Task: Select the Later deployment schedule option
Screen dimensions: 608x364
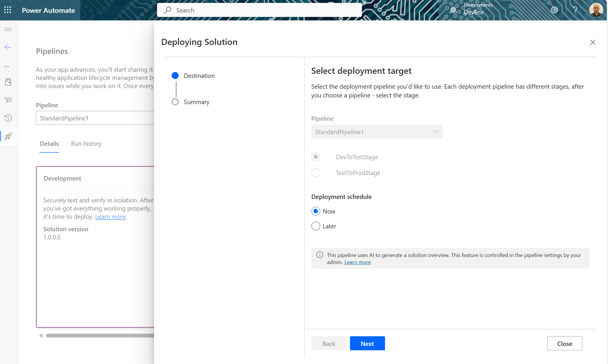Action: (x=316, y=226)
